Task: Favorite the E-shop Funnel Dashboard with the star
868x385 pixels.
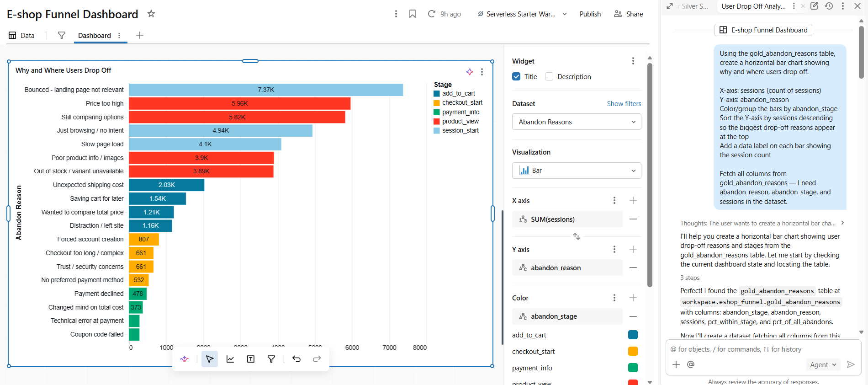Action: click(151, 14)
